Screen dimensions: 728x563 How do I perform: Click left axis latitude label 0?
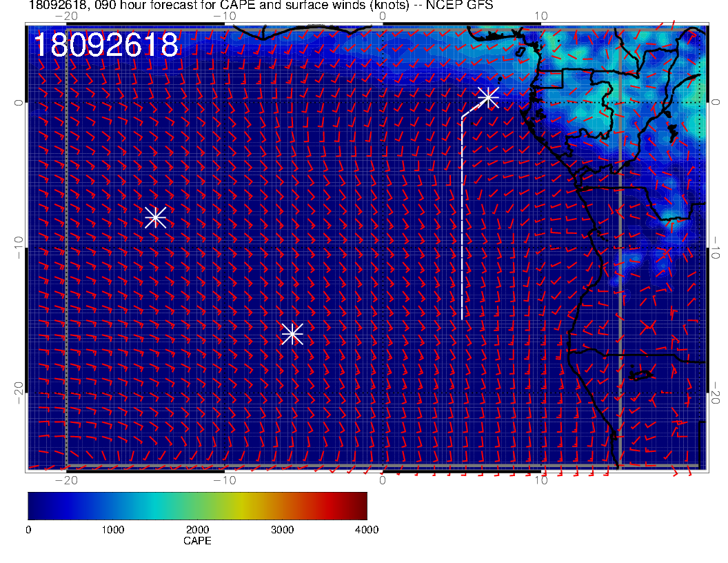(18, 103)
